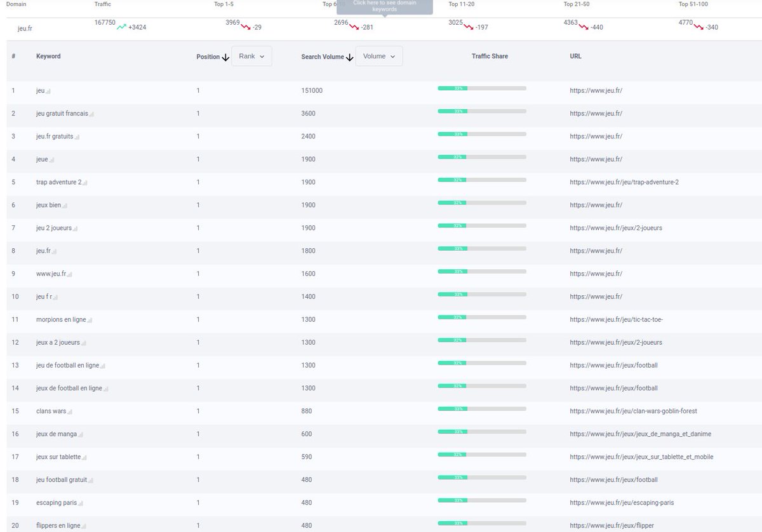Click the traffic share bar for 'jeu football gratuit'
Viewport: 762px width, 532px height.
(482, 477)
